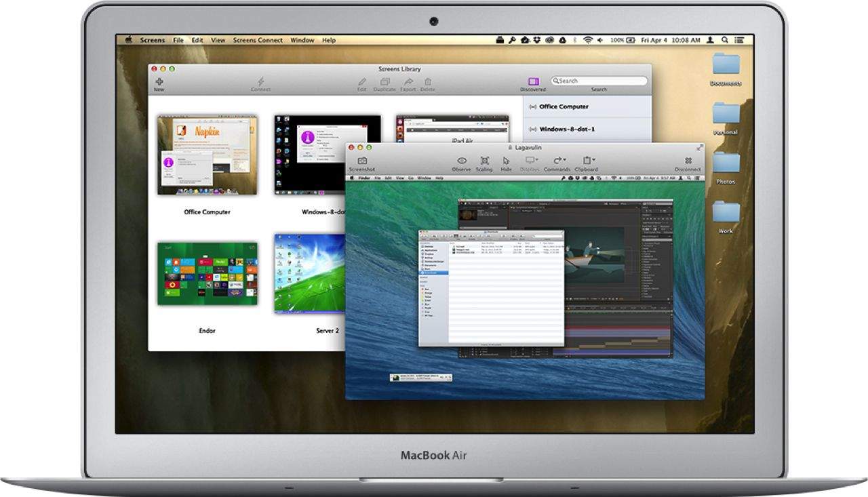Select the iPad Air thumbnail in Screens Library
This screenshot has width=868, height=497.
pos(452,127)
